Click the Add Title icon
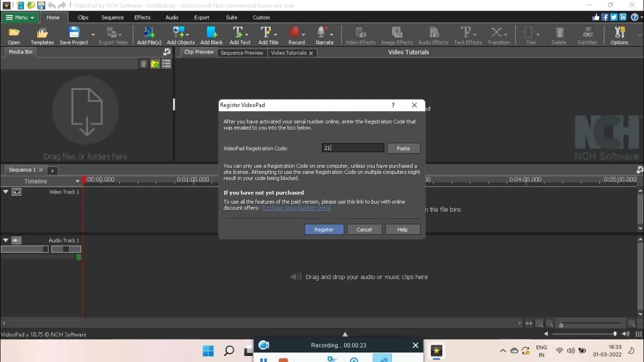The image size is (644, 362). point(266,33)
